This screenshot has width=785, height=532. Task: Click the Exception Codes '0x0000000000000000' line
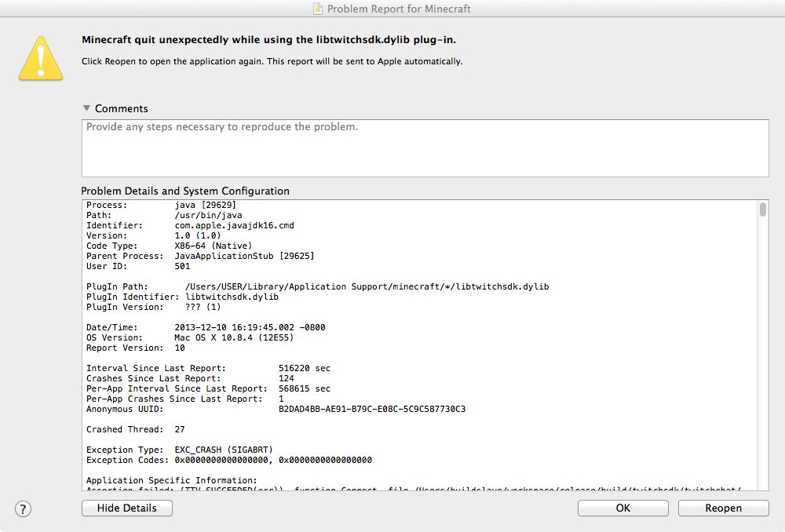click(x=229, y=460)
